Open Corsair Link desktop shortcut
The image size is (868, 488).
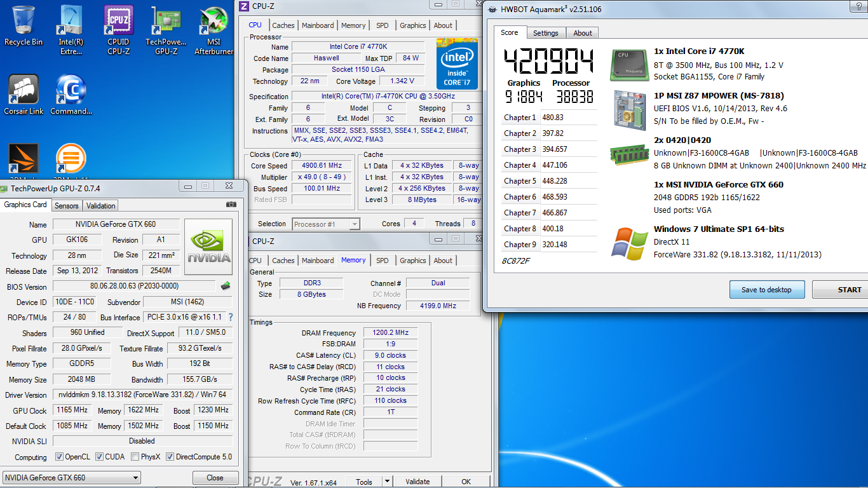[24, 95]
